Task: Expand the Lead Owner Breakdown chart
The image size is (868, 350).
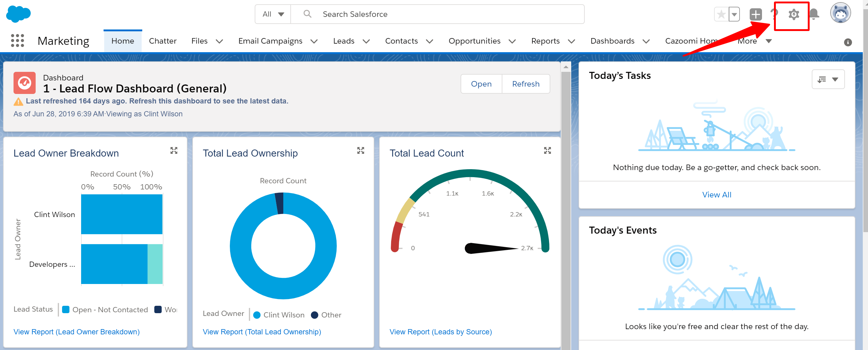Action: pyautogui.click(x=174, y=150)
